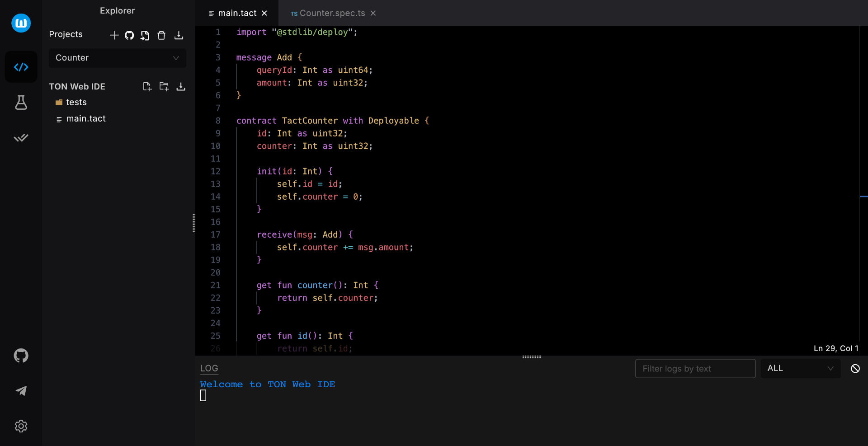Click the LOG panel label
Viewport: 868px width, 446px height.
pos(209,368)
